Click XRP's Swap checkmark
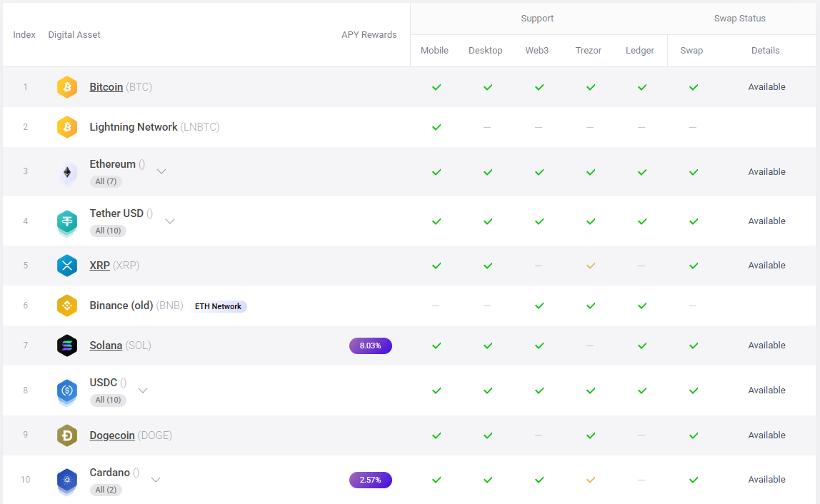The width and height of the screenshot is (820, 504). tap(694, 266)
